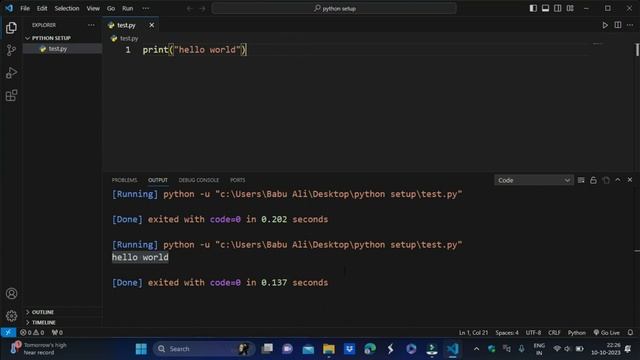Screen dimensions: 640x360
Task: Close the test.py editor tab
Action: click(151, 25)
